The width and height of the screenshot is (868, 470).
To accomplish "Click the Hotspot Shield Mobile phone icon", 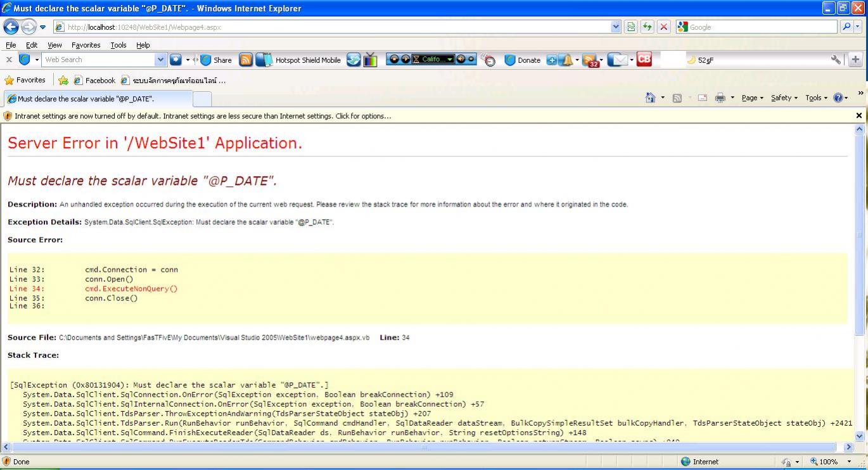I will click(x=264, y=60).
